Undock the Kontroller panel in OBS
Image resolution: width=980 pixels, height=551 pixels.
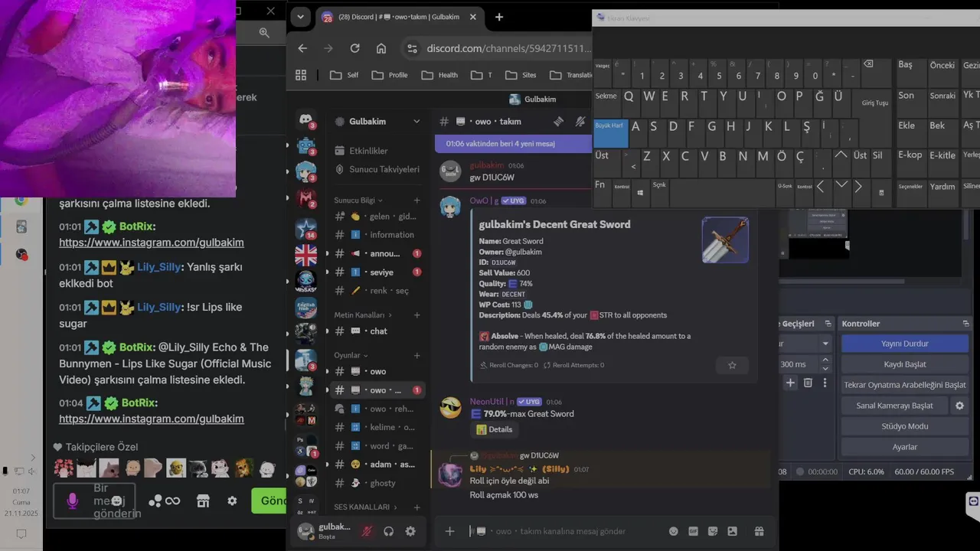[965, 324]
